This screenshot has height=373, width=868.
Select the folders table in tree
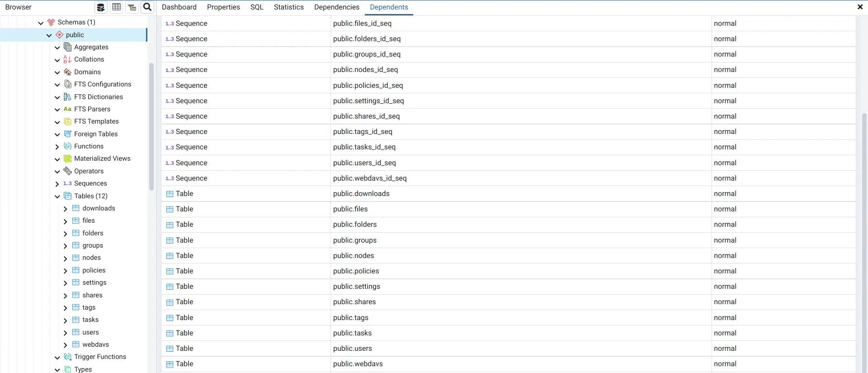pos(93,233)
